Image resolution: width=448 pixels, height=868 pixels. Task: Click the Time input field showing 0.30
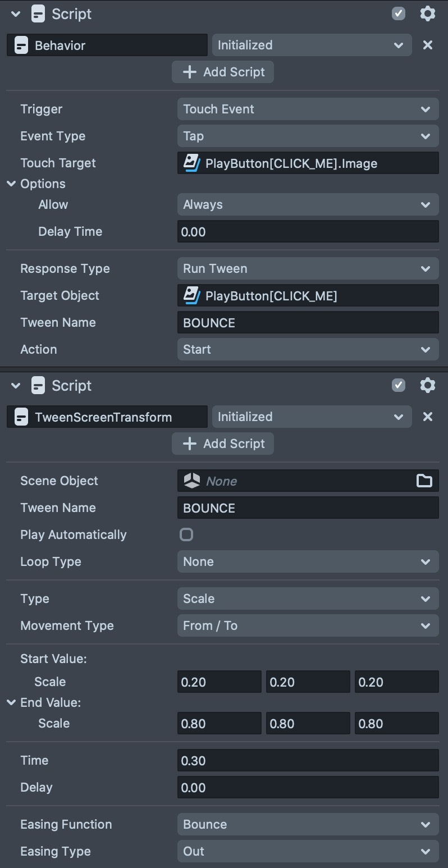tap(308, 760)
